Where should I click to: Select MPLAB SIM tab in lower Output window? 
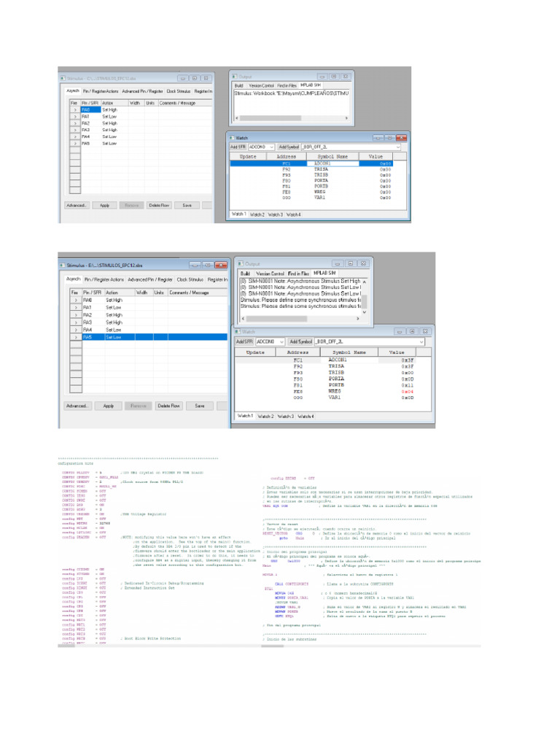coord(324,273)
